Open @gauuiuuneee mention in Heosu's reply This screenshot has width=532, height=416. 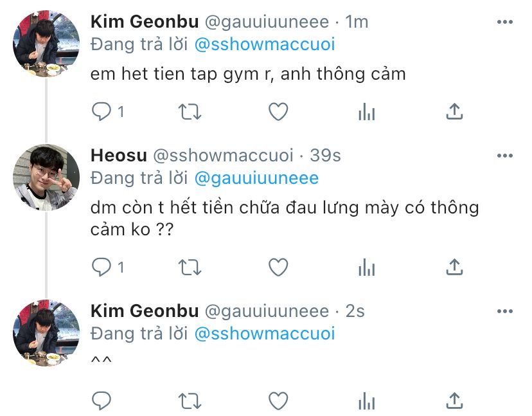pyautogui.click(x=256, y=178)
